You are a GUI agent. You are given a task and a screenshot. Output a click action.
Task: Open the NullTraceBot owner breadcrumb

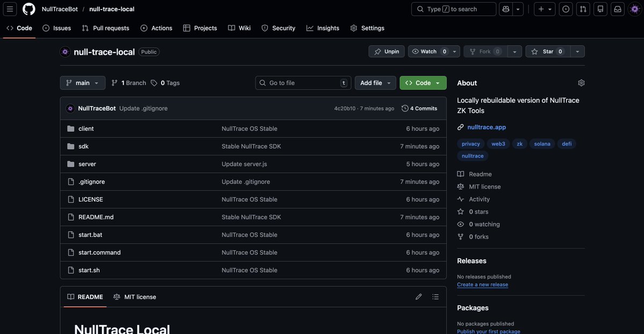[x=60, y=9]
